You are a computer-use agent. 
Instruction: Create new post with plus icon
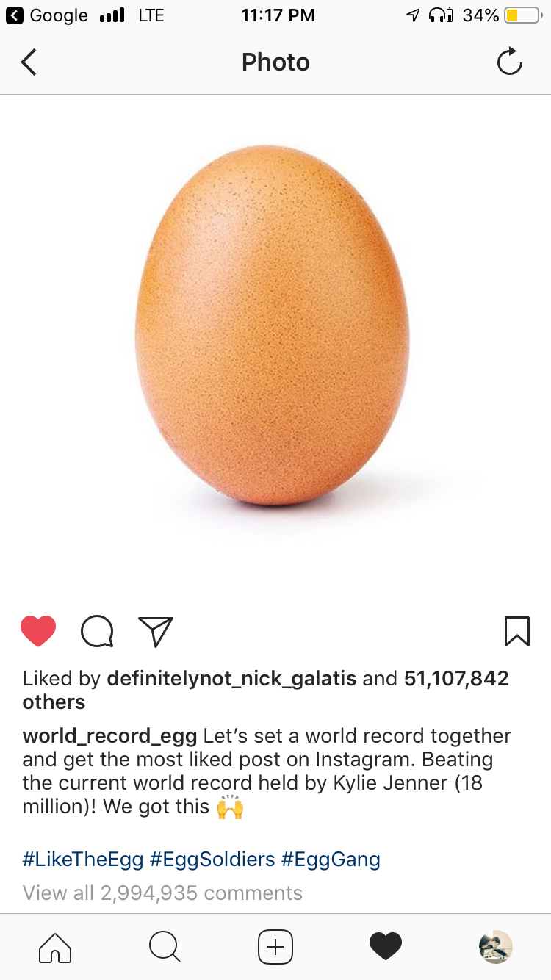coord(275,947)
